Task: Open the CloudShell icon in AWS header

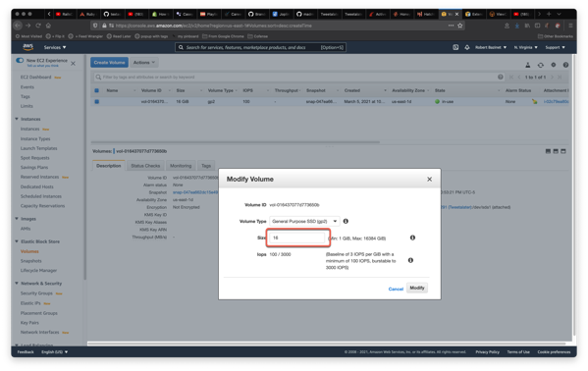Action: click(x=455, y=47)
